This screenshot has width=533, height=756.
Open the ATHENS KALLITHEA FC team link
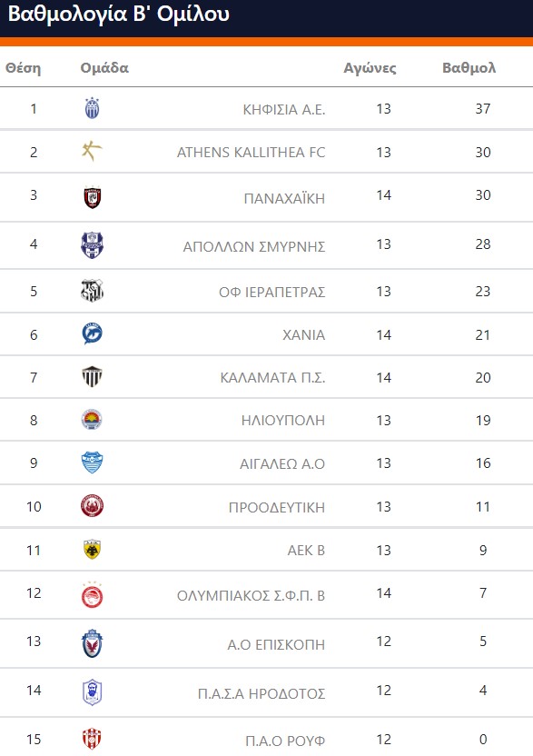click(x=252, y=153)
